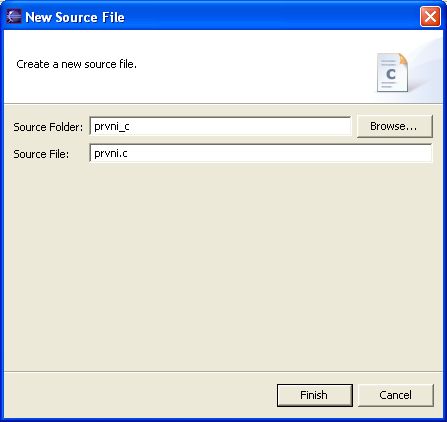Screen dimensions: 447x422
Task: Click the 'Source File:' label
Action: [41, 154]
